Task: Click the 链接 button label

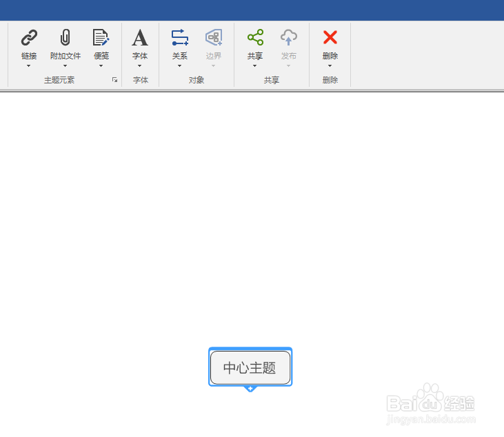Action: point(29,56)
